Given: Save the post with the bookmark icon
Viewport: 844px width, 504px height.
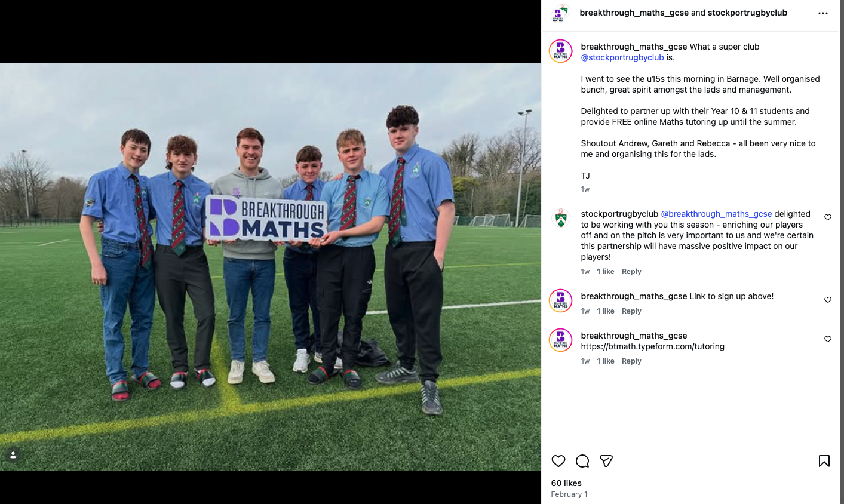Looking at the screenshot, I should (824, 461).
